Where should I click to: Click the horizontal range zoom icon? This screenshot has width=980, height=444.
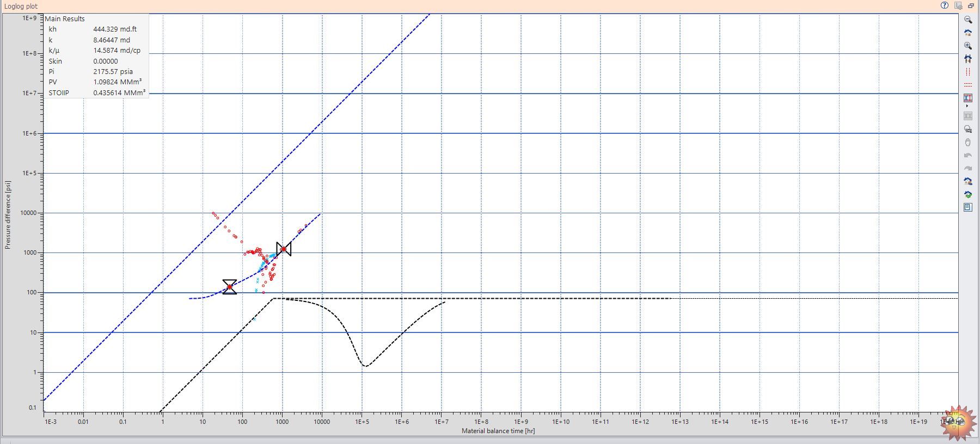pyautogui.click(x=968, y=59)
